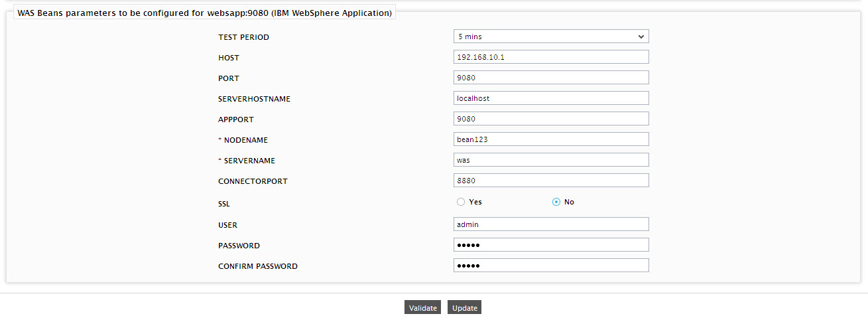This screenshot has width=868, height=318.
Task: Click the CONNECTORPORT field showing 8880
Action: (x=551, y=181)
